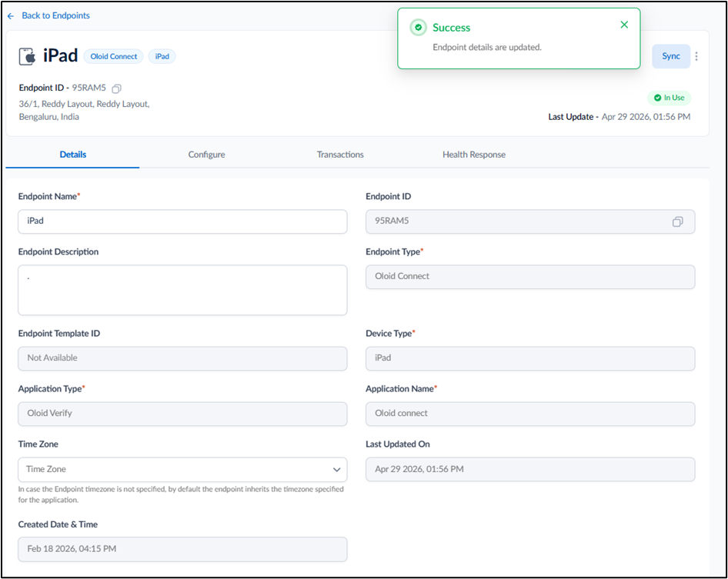Click the Oloid Connect tag badge
Viewport: 728px width, 579px height.
pyautogui.click(x=114, y=56)
